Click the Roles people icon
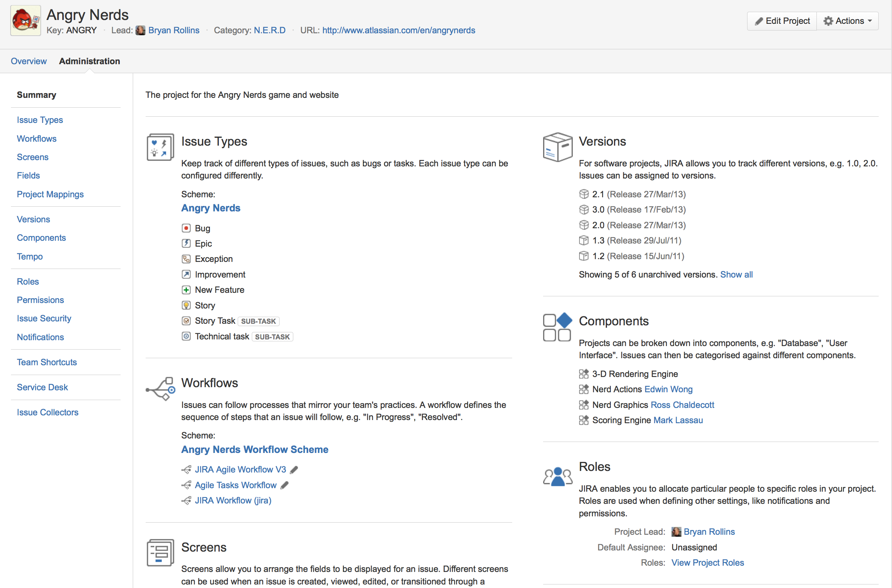The image size is (892, 588). pos(558,476)
